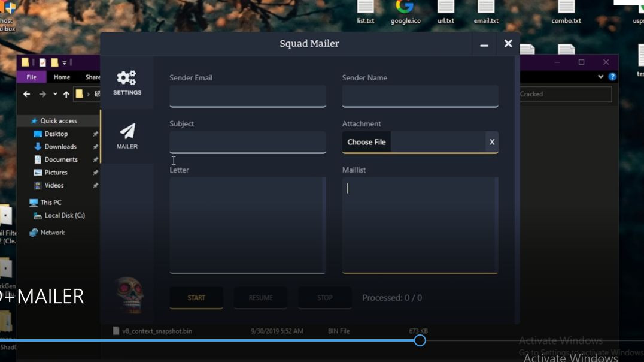Open Pictures in Explorer sidebar
Viewport: 644px width, 362px height.
tap(56, 173)
